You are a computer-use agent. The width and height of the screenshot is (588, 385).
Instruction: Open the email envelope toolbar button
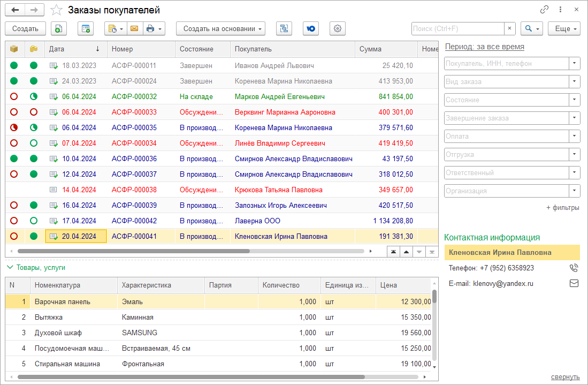[x=134, y=29]
